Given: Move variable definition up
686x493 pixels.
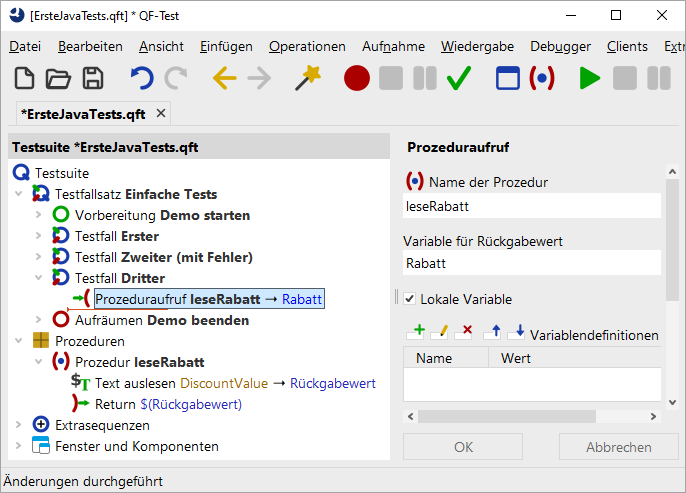Looking at the screenshot, I should pos(493,332).
